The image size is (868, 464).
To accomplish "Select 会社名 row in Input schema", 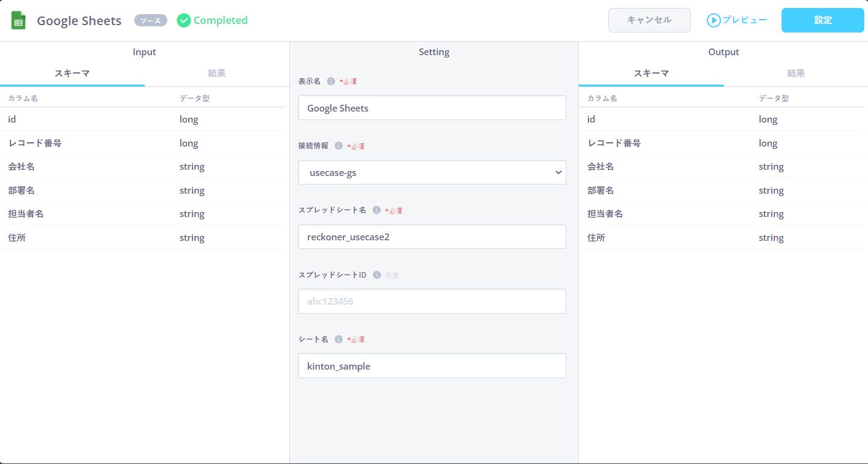I will coord(143,167).
